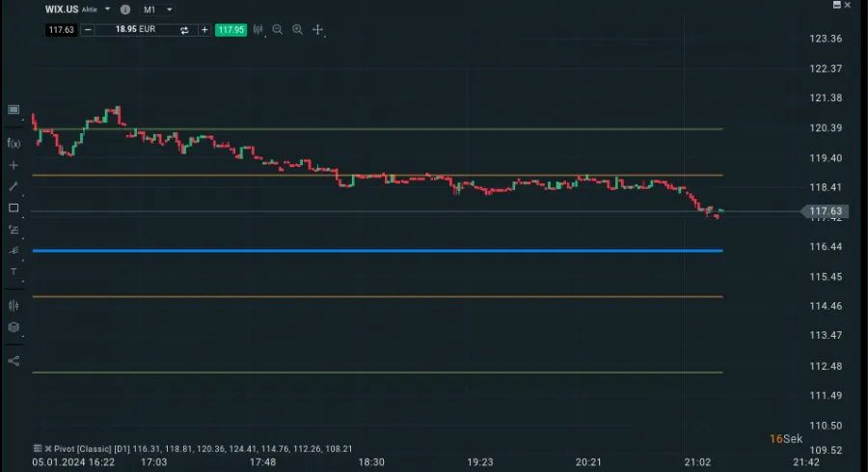
Task: Open the Pivot indicator list menu icon
Action: click(38, 449)
